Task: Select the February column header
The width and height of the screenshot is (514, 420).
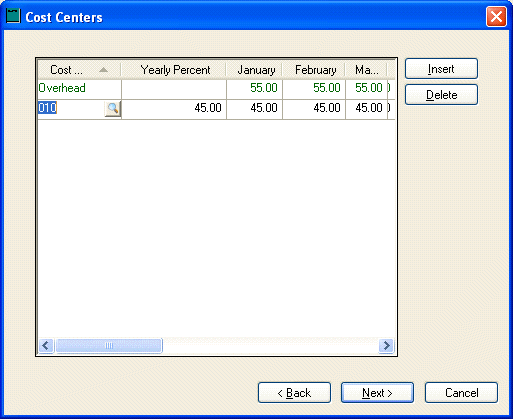Action: (x=314, y=70)
